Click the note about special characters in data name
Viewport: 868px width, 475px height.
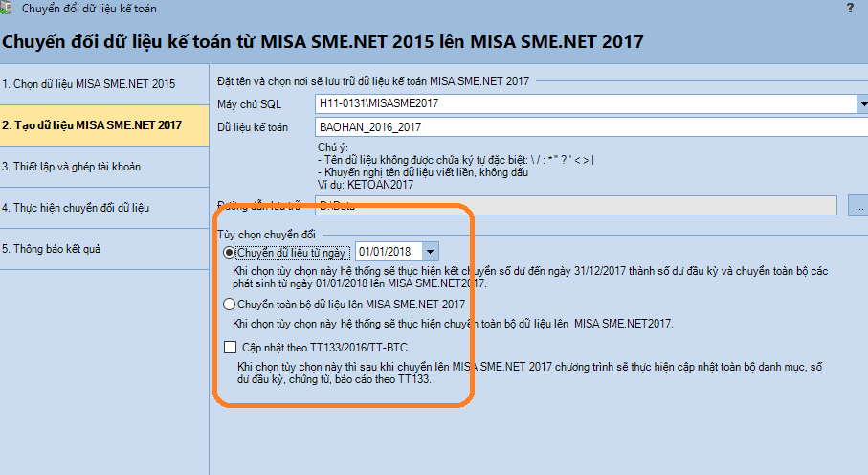pos(456,160)
